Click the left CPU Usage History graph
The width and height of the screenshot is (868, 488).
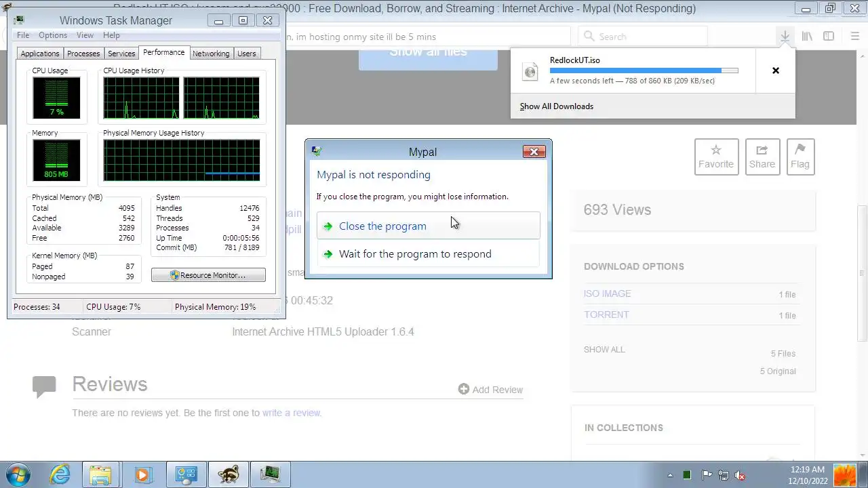(x=141, y=98)
